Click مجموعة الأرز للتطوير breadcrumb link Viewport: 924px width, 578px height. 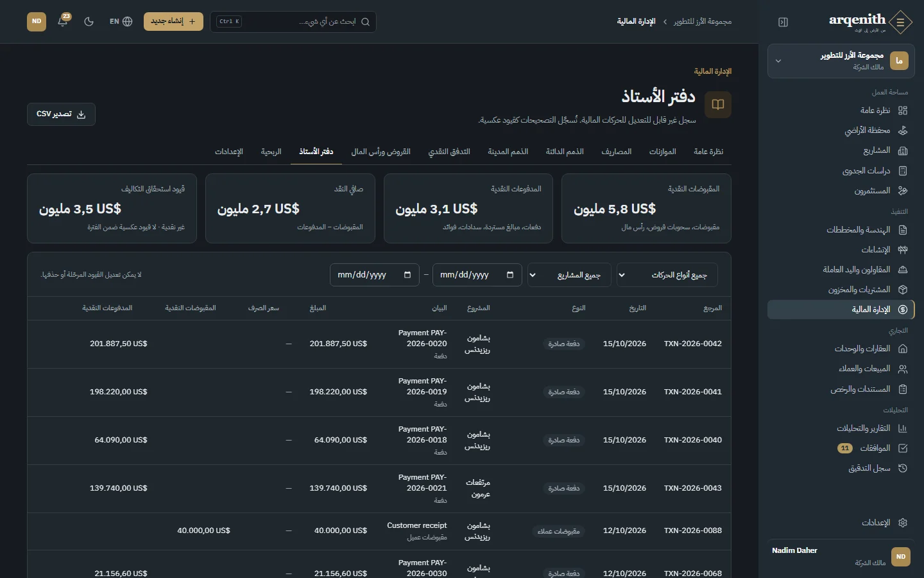click(x=703, y=22)
